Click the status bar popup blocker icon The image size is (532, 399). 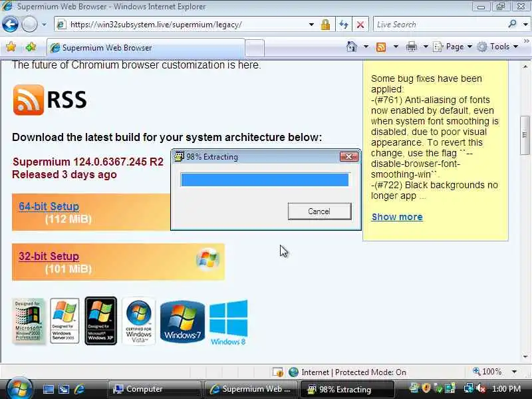pyautogui.click(x=278, y=372)
